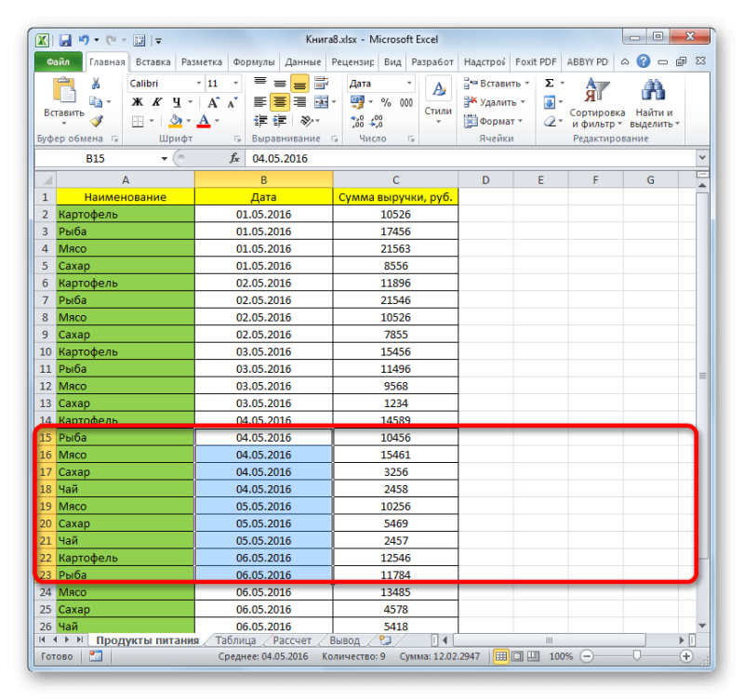744x700 pixels.
Task: Apply thousands separator 000 format
Action: click(406, 102)
